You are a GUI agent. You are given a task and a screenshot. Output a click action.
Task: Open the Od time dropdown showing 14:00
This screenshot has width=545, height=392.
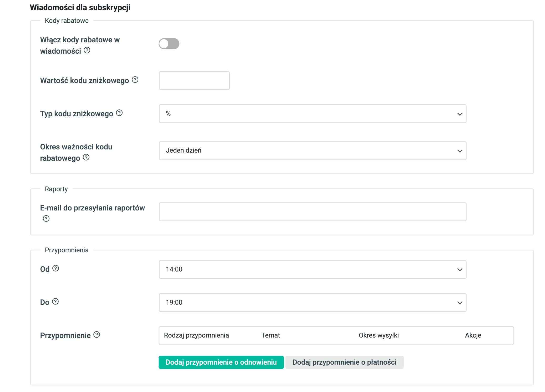click(312, 269)
